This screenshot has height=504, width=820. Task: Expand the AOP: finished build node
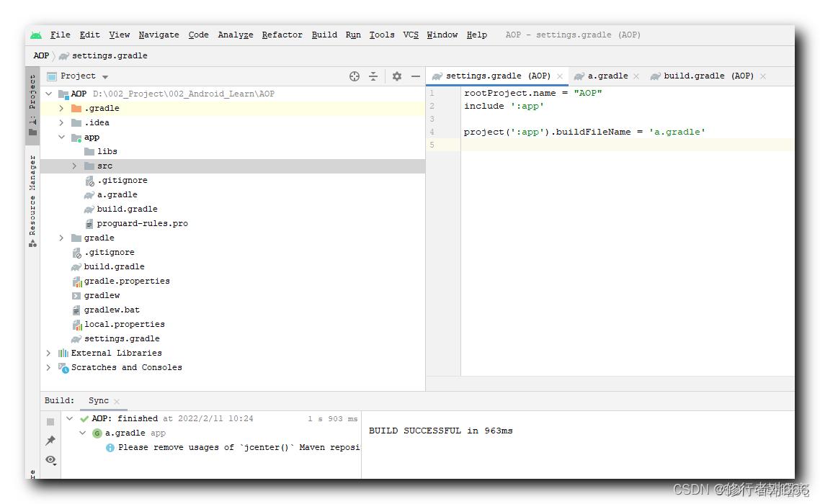[69, 418]
